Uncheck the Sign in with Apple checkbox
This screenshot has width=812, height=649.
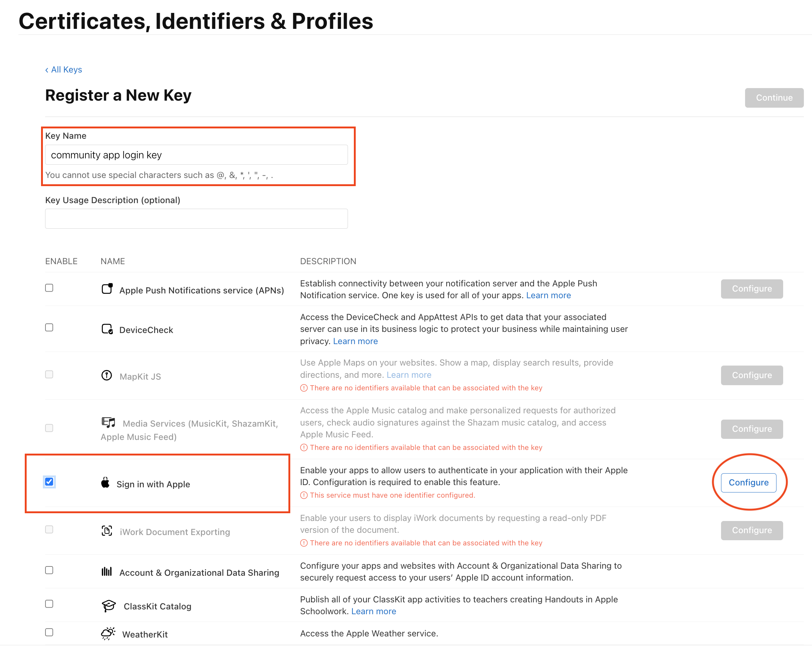point(48,481)
